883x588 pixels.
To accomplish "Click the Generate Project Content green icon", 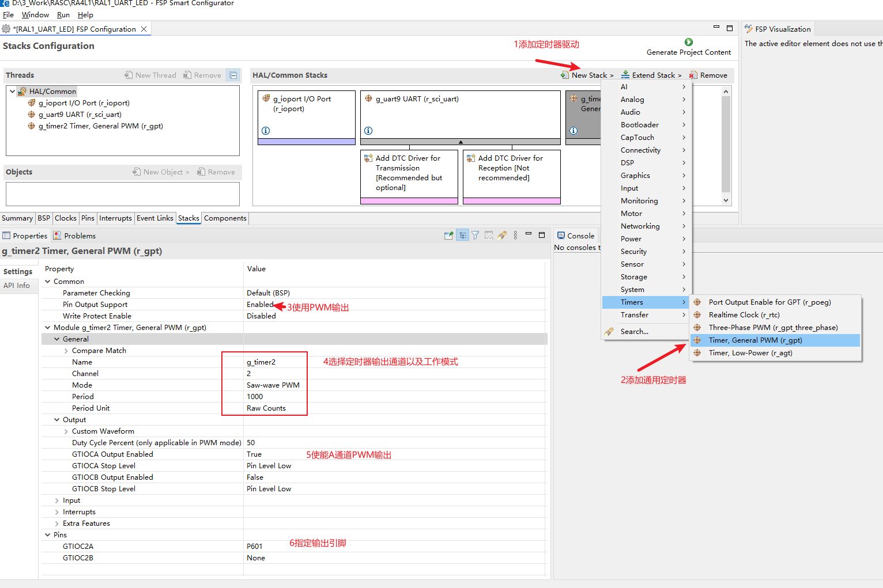I will (688, 42).
